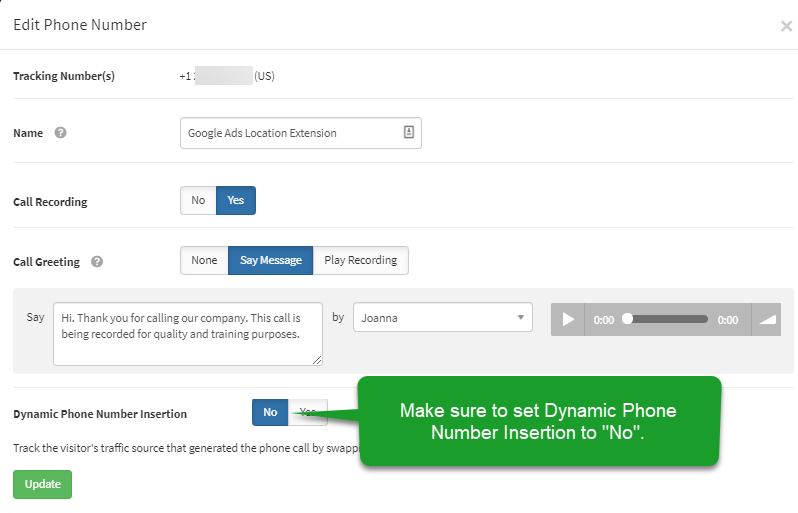Screen dimensions: 798x513
Task: Click the "Dynamic Phone Number Insertion" label
Action: pyautogui.click(x=100, y=414)
